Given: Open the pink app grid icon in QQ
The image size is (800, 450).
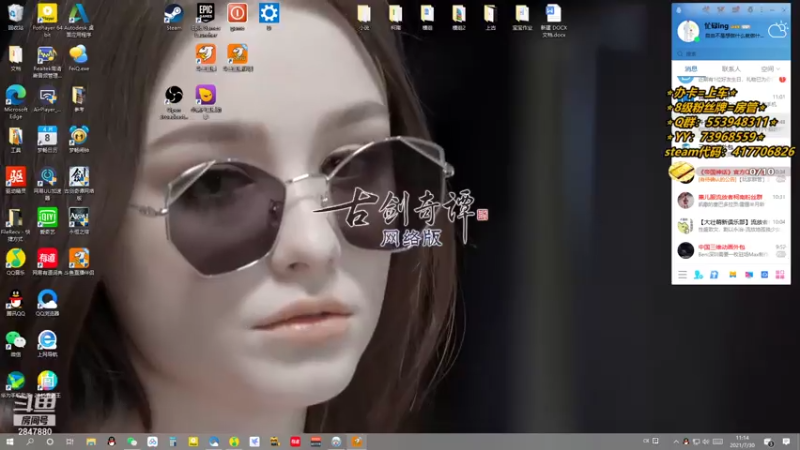Looking at the screenshot, I should (x=780, y=275).
